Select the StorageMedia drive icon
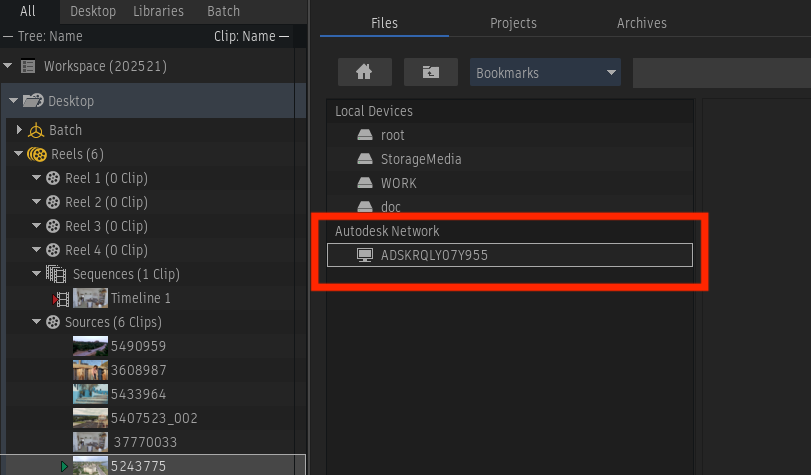This screenshot has width=811, height=475. coord(365,159)
